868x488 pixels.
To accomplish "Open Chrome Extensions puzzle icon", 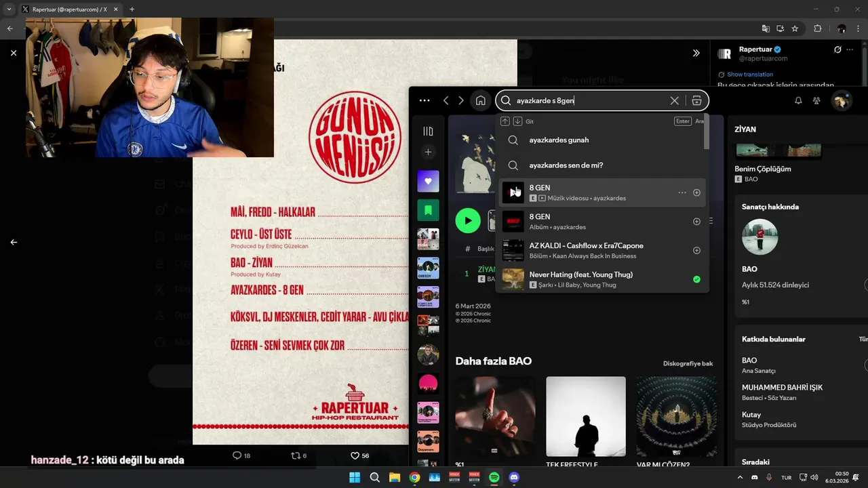I will click(x=817, y=28).
